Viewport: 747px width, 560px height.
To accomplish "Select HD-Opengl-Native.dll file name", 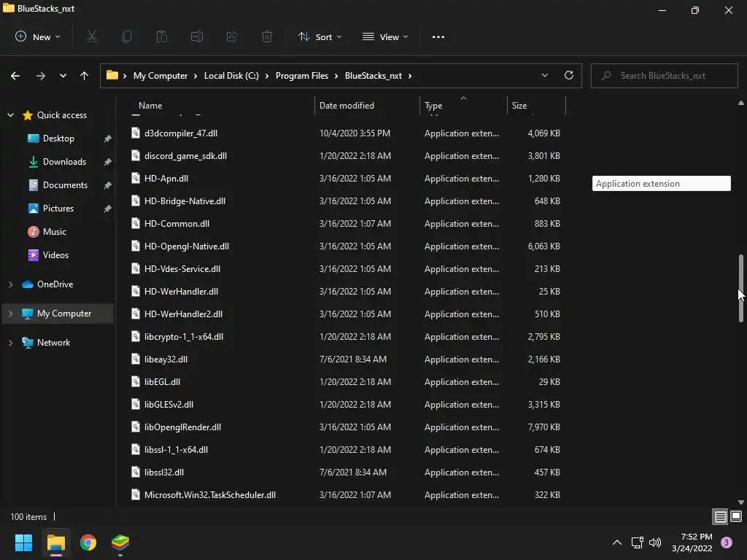I will (x=186, y=246).
